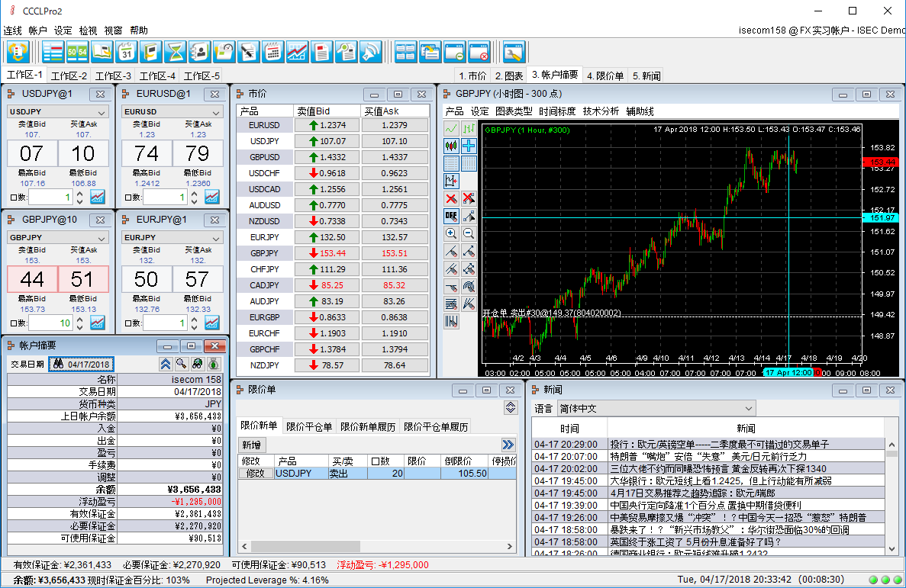906x588 pixels.
Task: Click the 卖值Bid column header
Action: pos(327,111)
